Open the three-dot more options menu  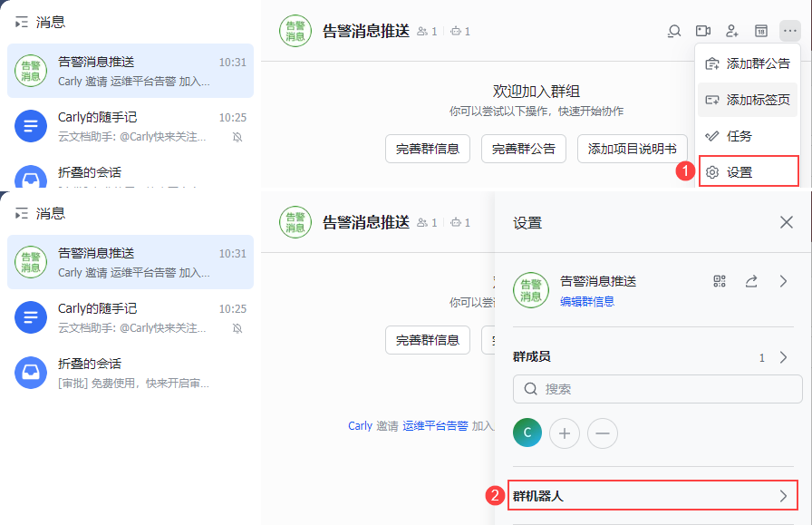click(790, 32)
